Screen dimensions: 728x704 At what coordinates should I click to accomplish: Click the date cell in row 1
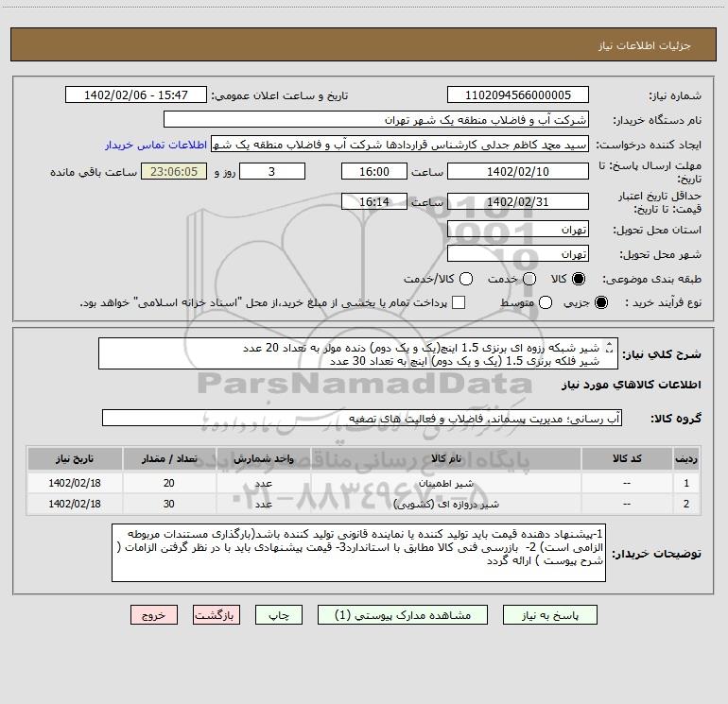tap(75, 483)
